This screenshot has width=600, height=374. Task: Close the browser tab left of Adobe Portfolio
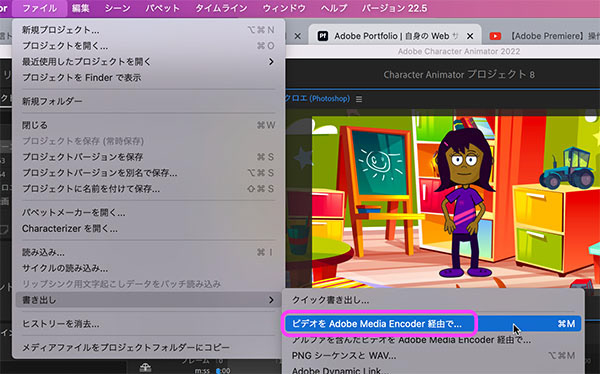click(298, 36)
